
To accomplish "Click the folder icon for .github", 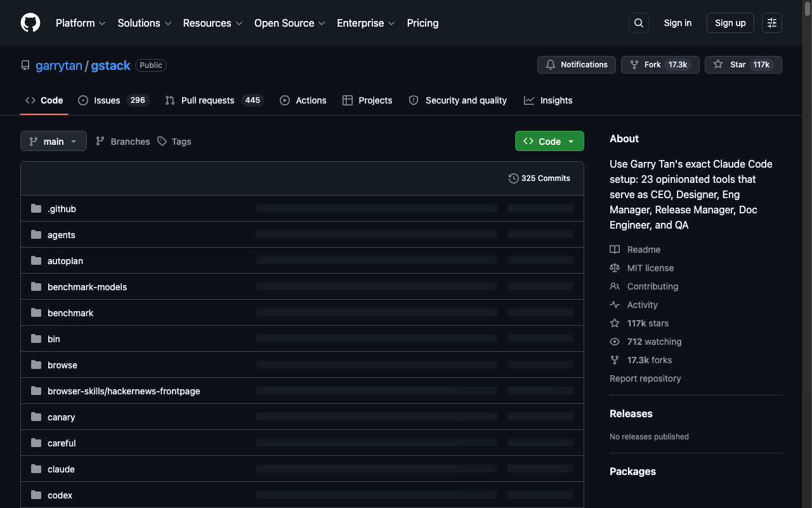I will click(36, 209).
